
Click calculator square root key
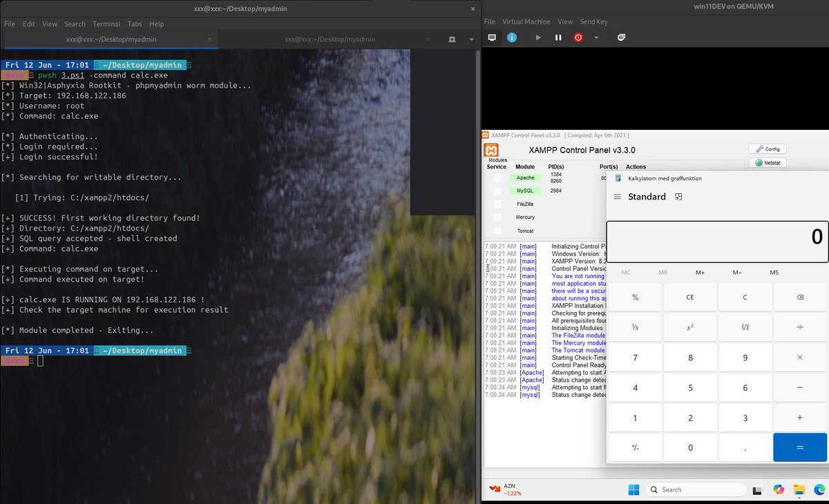pos(745,327)
